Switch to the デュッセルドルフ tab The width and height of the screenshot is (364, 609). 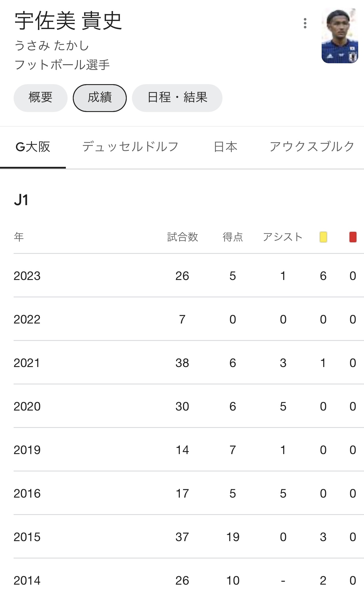(x=130, y=147)
